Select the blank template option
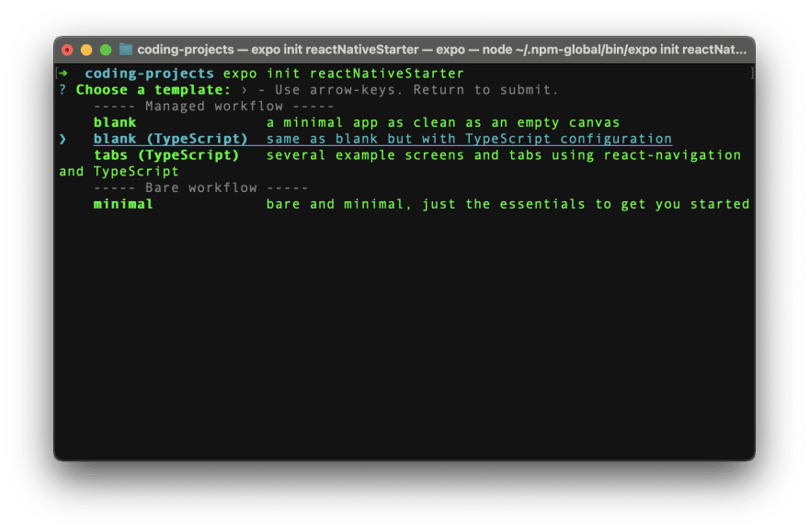 tap(115, 123)
